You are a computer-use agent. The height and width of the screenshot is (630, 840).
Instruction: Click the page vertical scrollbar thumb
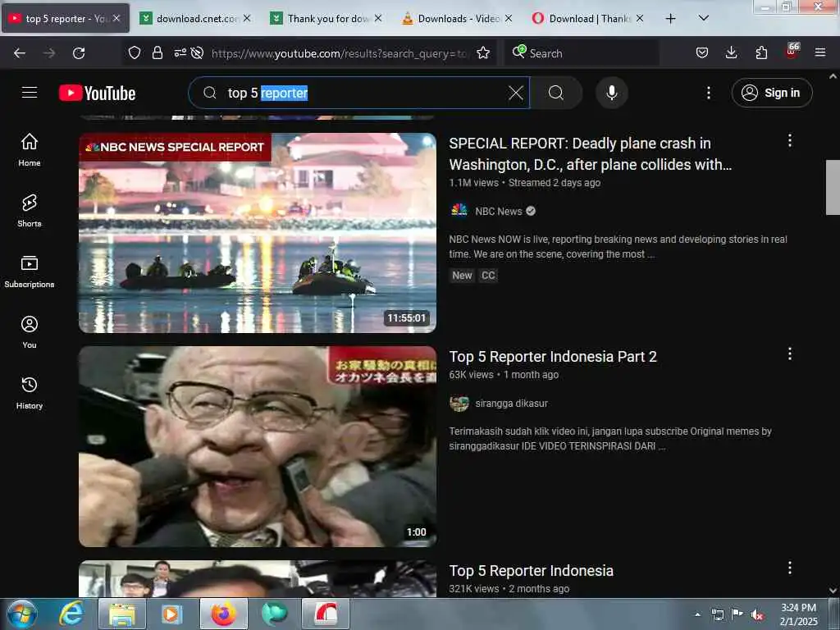point(833,187)
